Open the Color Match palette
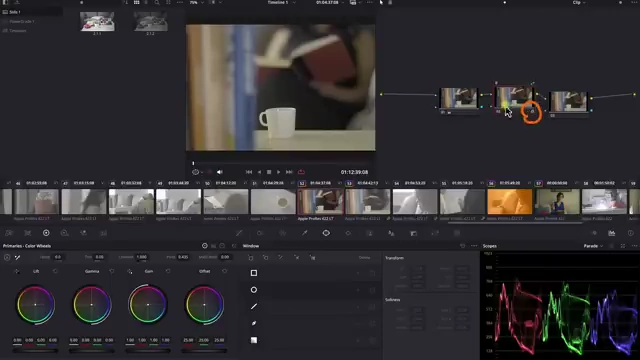This screenshot has height=360, width=640. [x=28, y=233]
